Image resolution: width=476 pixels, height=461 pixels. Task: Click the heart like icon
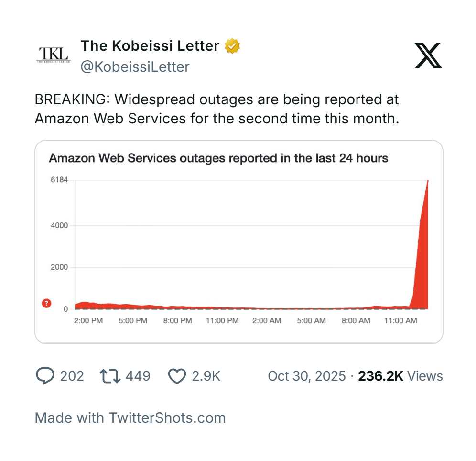click(x=177, y=376)
